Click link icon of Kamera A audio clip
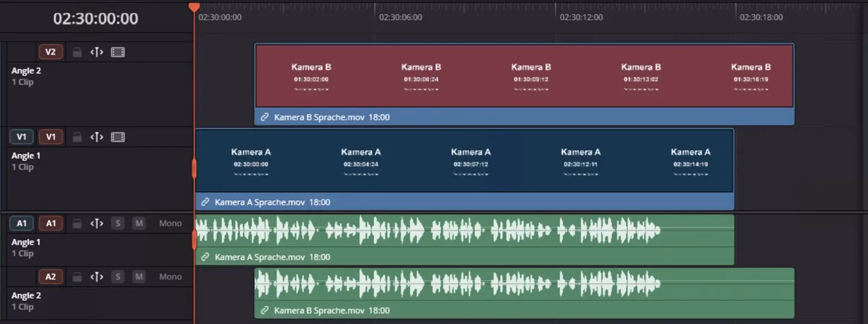Screen dimensions: 868x324 pyautogui.click(x=205, y=257)
